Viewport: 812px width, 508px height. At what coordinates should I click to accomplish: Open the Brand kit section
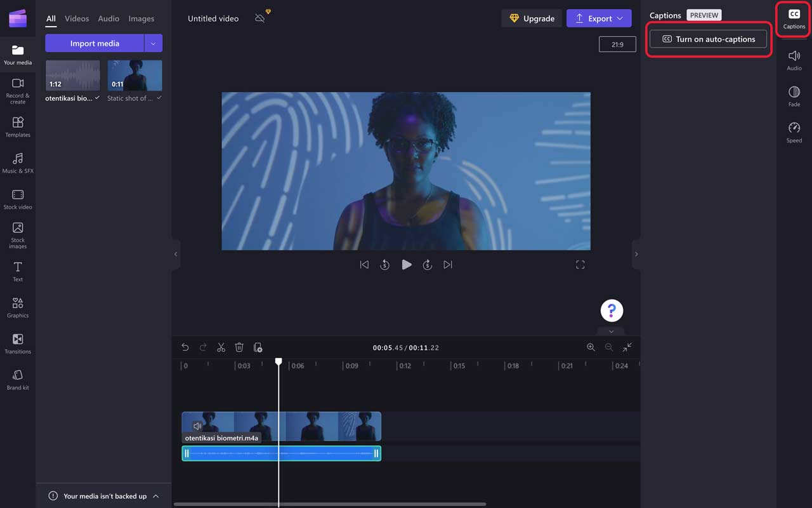click(18, 380)
